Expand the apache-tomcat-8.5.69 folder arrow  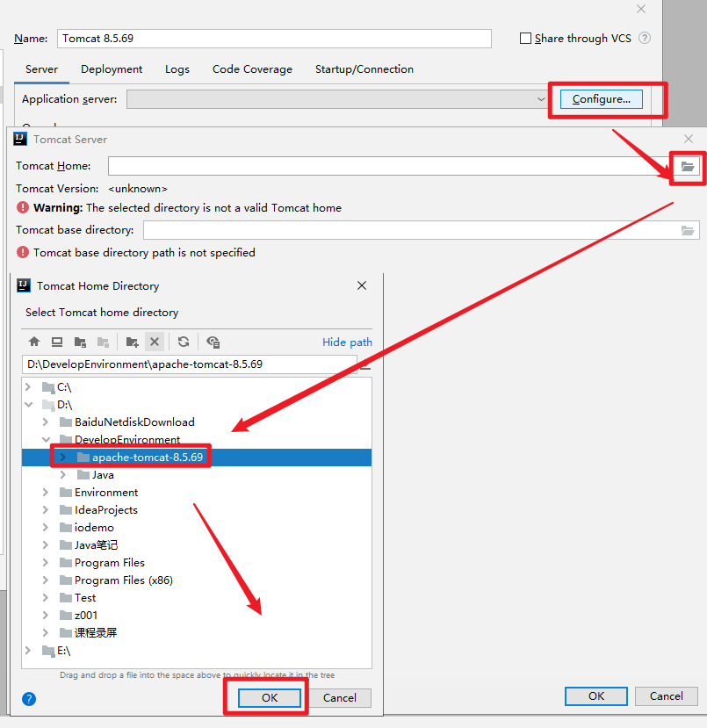coord(63,458)
